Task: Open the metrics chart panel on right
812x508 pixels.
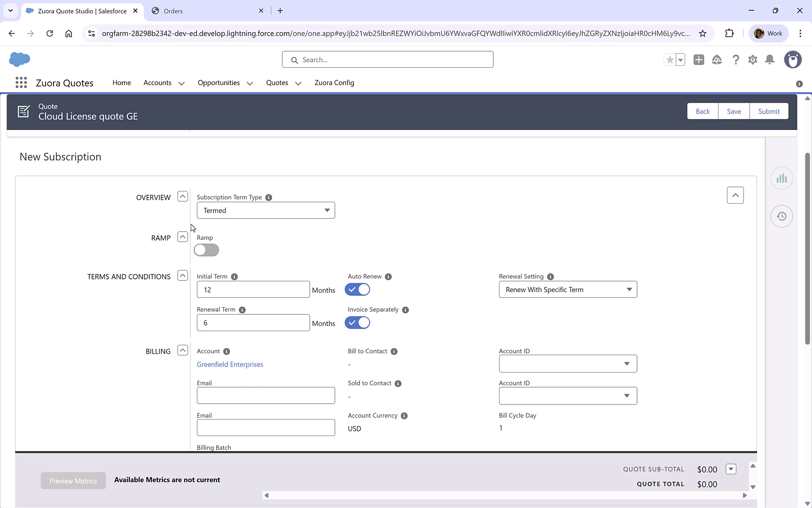Action: (781, 178)
